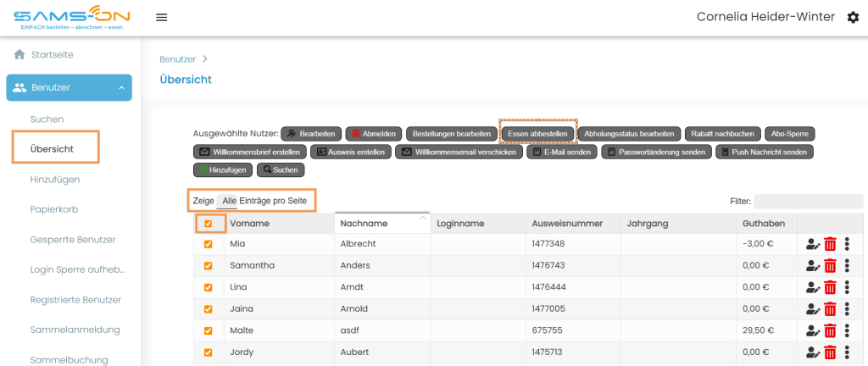The image size is (868, 366).
Task: Sort table by Ausweisnummer column
Action: pyautogui.click(x=573, y=224)
